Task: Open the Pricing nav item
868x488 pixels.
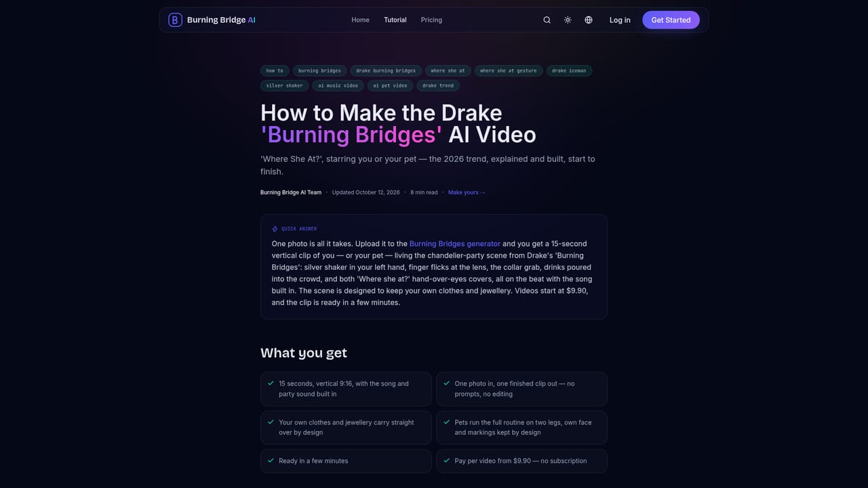Action: tap(431, 20)
